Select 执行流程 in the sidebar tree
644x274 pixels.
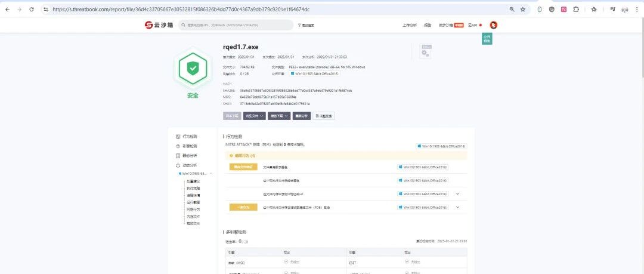click(193, 188)
